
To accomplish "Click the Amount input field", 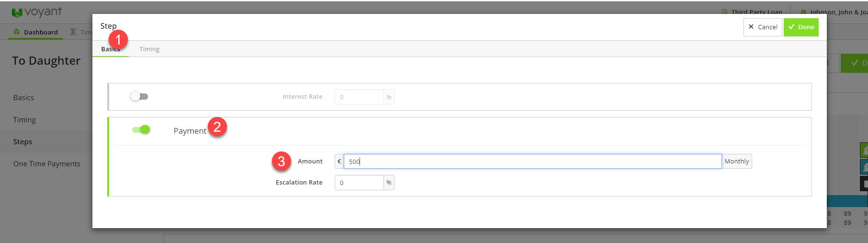I will [x=532, y=162].
